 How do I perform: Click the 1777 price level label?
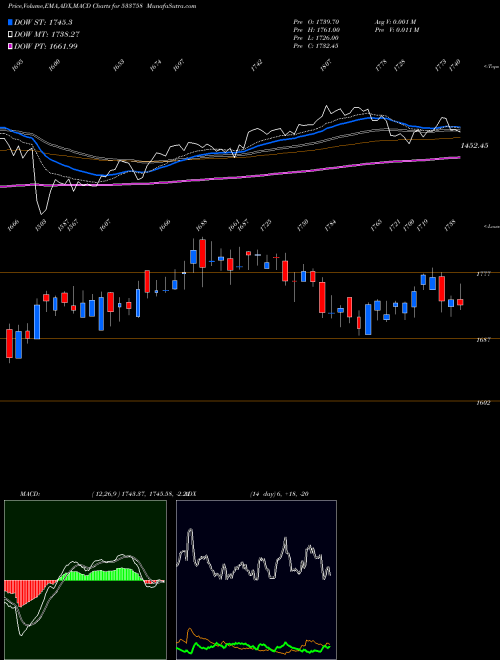pyautogui.click(x=483, y=274)
